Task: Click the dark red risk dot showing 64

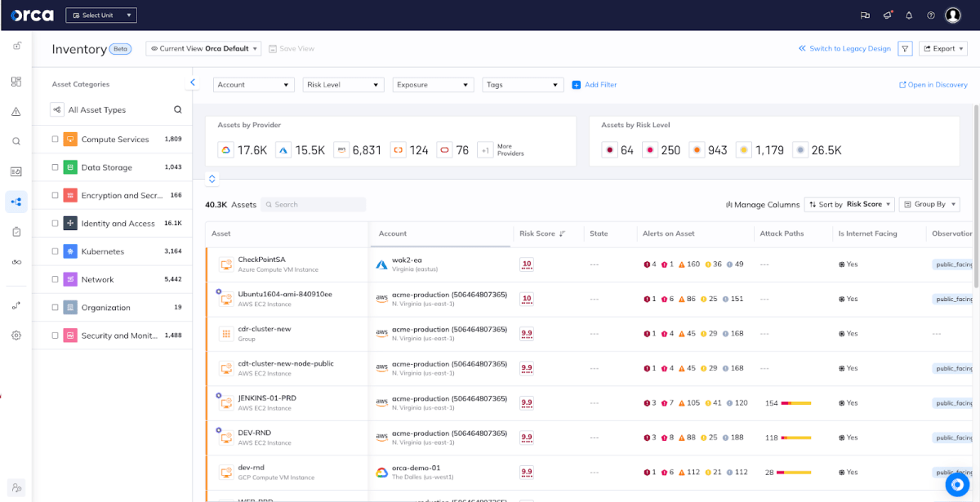Action: click(x=609, y=150)
